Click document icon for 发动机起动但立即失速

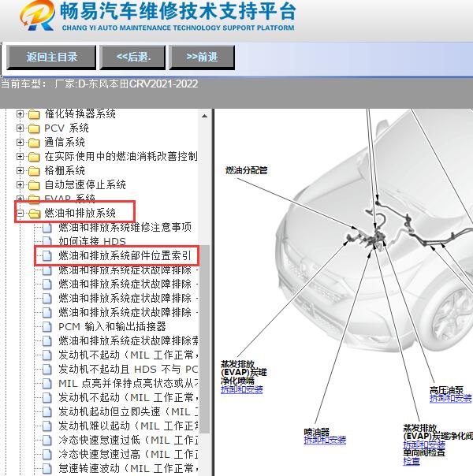(x=47, y=411)
